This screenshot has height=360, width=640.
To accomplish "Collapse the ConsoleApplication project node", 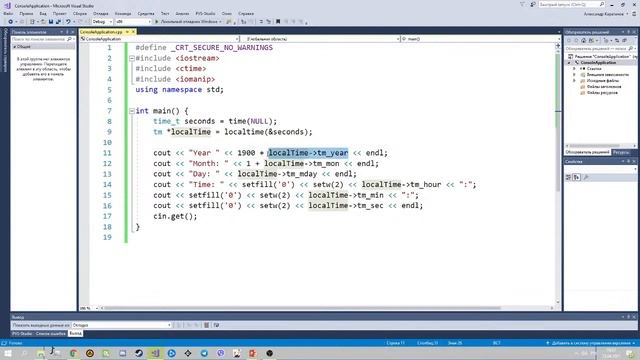I will pyautogui.click(x=569, y=62).
